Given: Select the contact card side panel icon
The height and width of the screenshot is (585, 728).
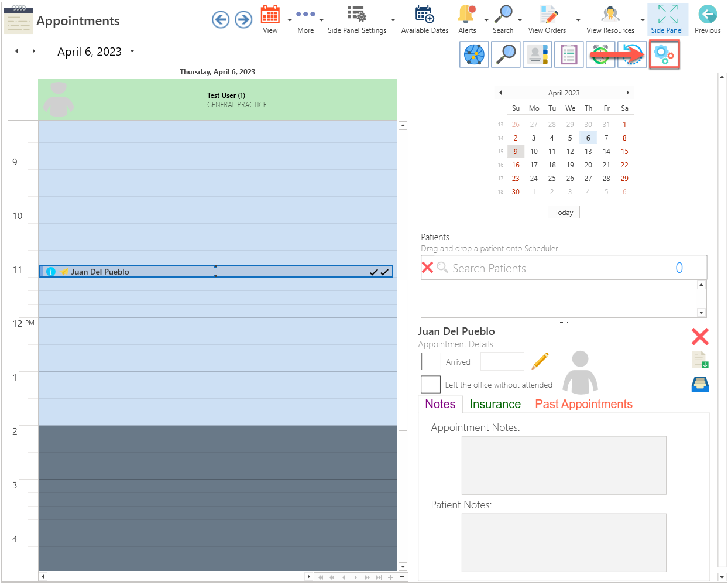Looking at the screenshot, I should pyautogui.click(x=537, y=54).
